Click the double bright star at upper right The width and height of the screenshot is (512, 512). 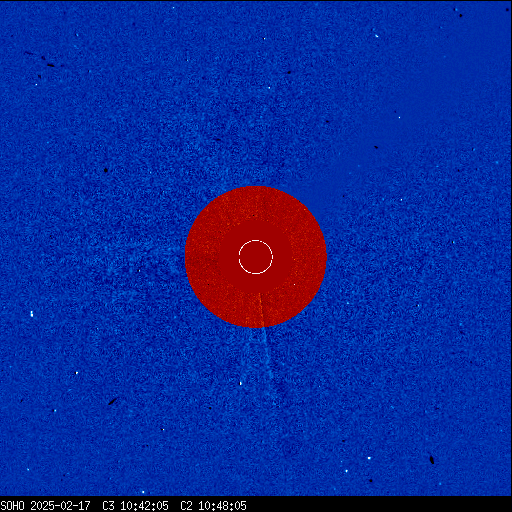click(x=376, y=36)
